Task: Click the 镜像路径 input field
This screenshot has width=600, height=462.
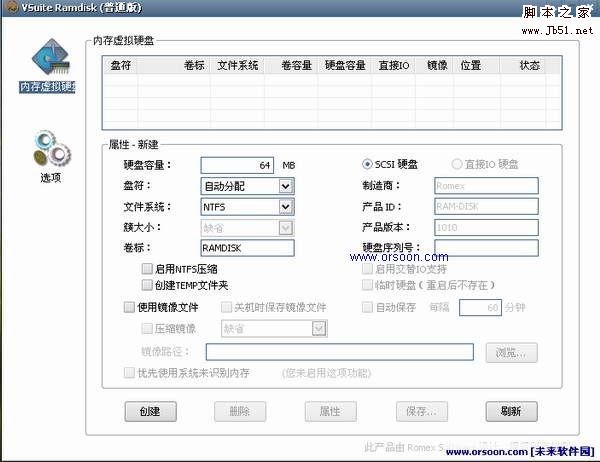Action: tap(339, 352)
